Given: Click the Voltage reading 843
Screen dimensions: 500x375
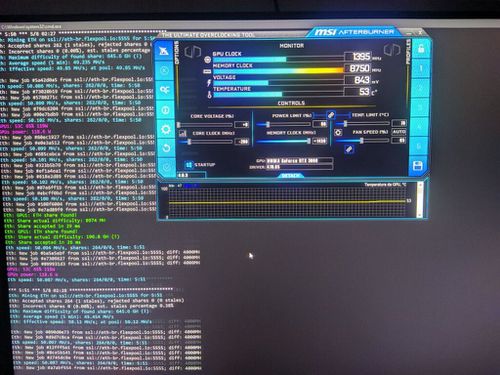Looking at the screenshot, I should tap(358, 80).
